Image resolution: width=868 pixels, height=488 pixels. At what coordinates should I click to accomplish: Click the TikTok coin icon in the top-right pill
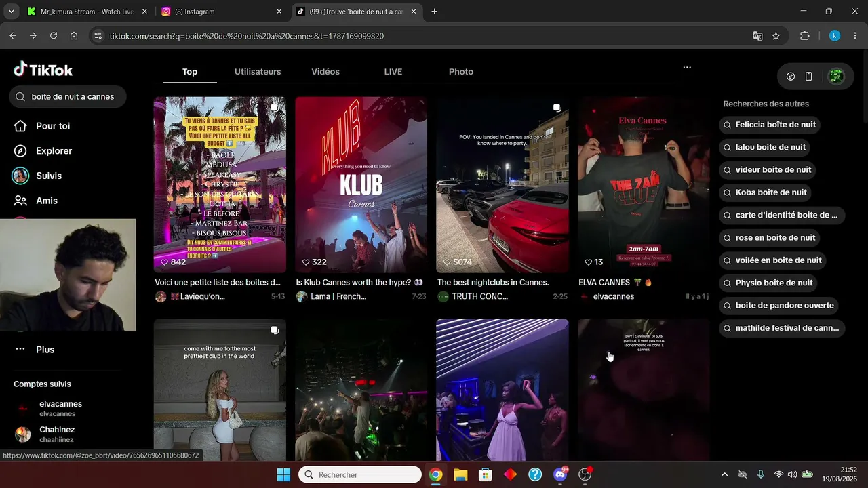pos(791,77)
